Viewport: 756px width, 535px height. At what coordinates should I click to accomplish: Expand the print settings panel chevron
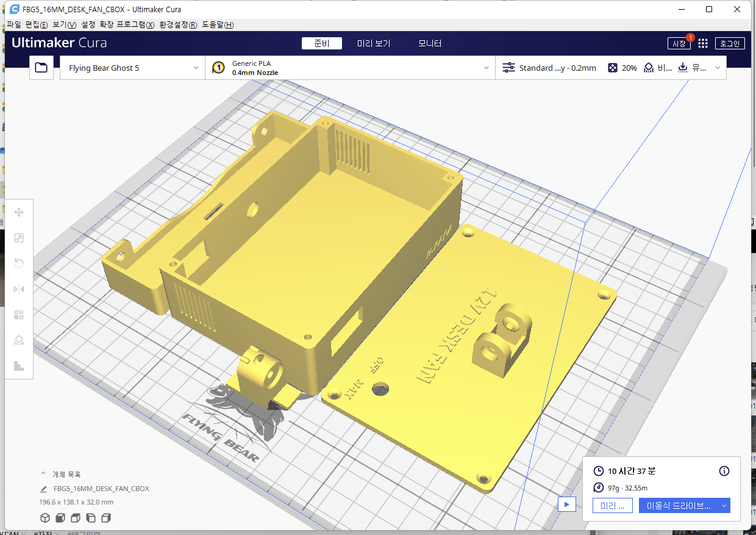[718, 68]
